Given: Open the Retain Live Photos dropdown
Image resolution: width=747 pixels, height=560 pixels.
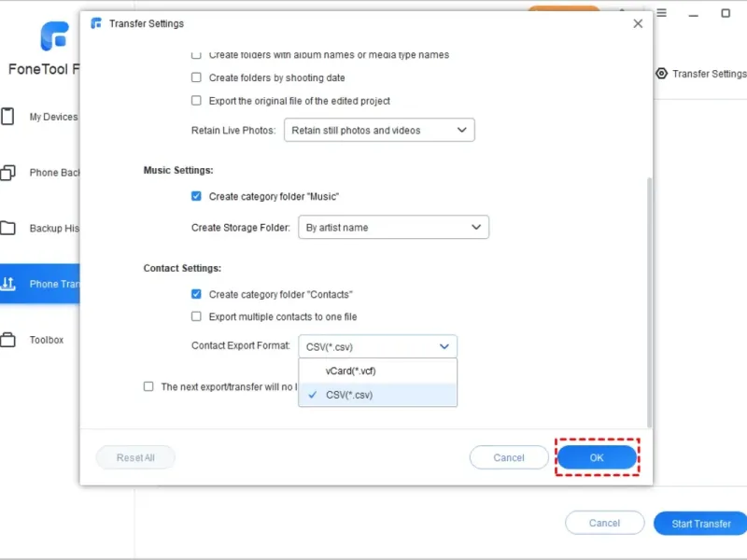Looking at the screenshot, I should [379, 131].
